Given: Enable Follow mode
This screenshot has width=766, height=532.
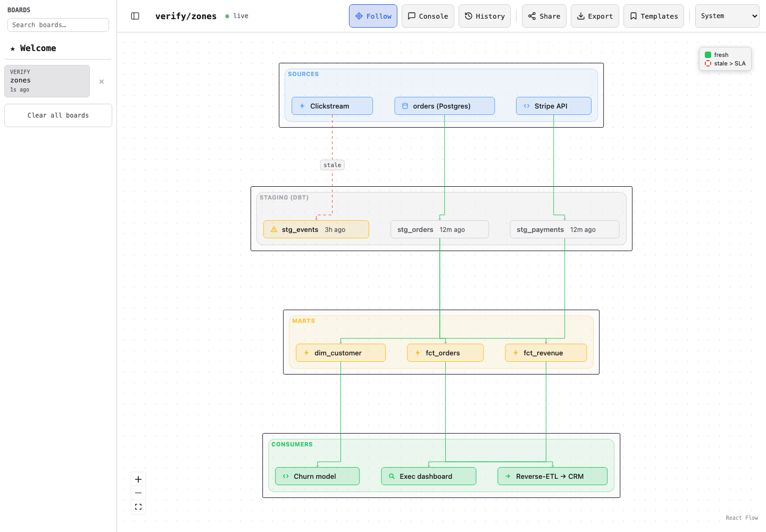Looking at the screenshot, I should tap(373, 16).
